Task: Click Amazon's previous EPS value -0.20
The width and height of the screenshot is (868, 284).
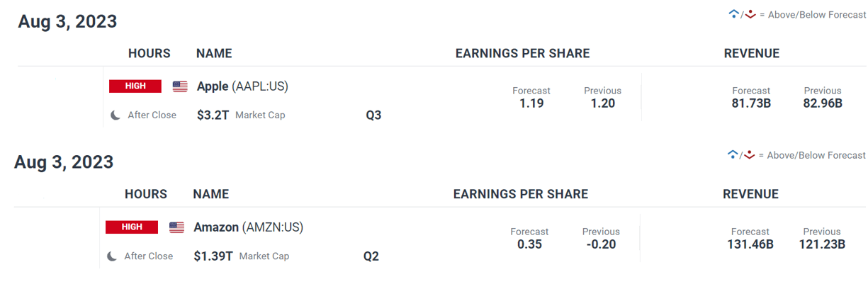Action: (601, 244)
